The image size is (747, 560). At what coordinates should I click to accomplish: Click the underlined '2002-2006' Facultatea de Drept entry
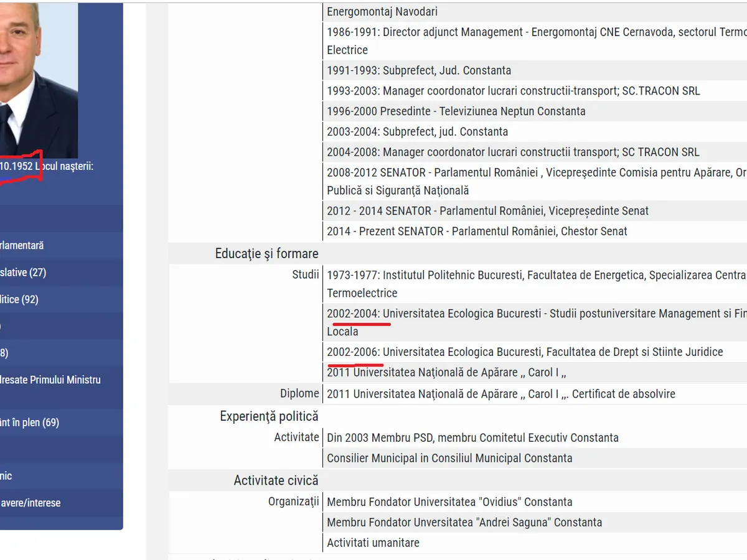(353, 352)
